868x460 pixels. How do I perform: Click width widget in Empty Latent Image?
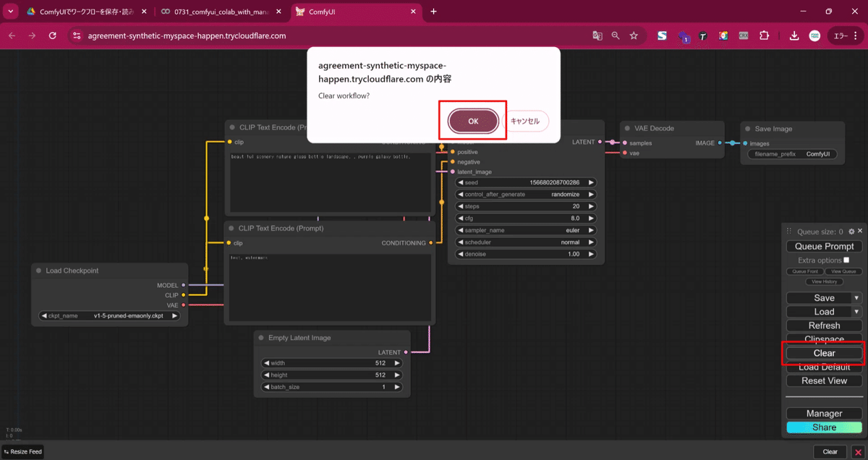pyautogui.click(x=333, y=363)
